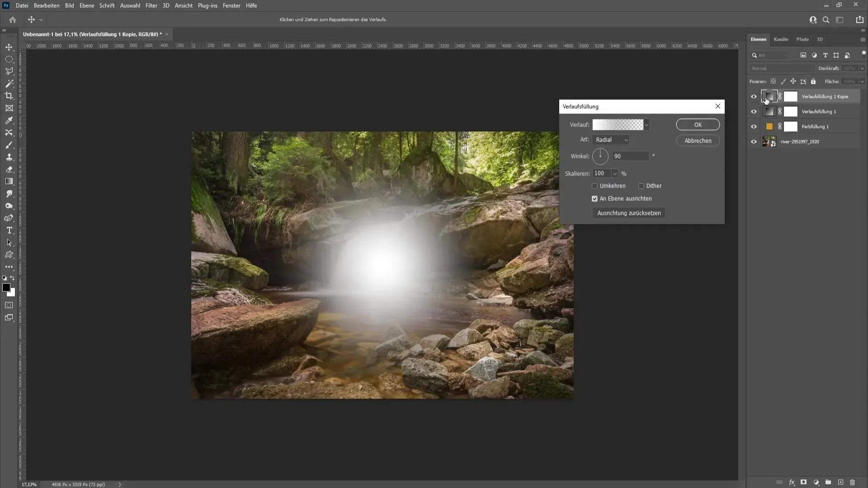Open the search icon in top bar

click(x=826, y=20)
